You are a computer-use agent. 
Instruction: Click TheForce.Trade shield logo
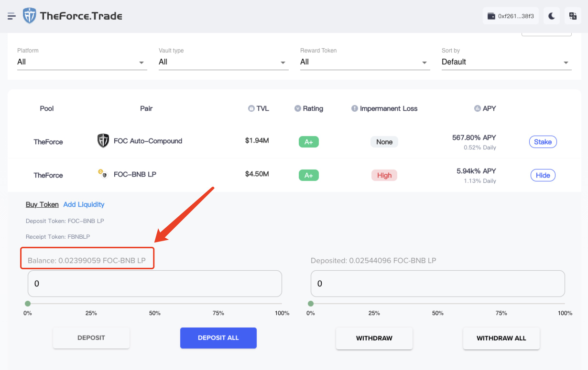pos(30,16)
